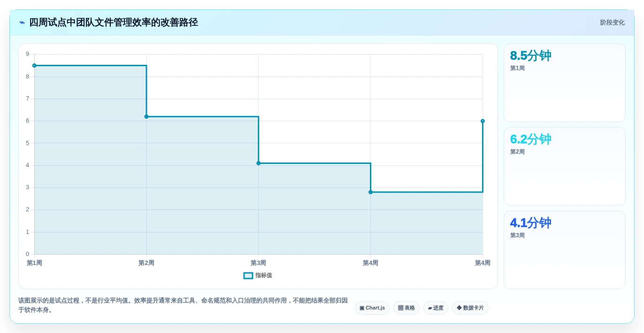Click the 阶段变化 label in header
This screenshot has width=644, height=333.
(612, 23)
